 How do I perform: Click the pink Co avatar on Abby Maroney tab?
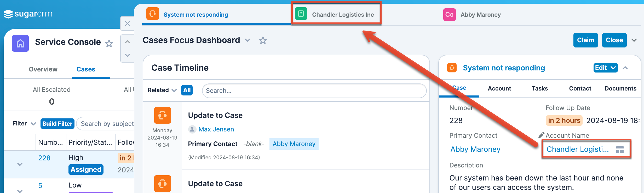tap(449, 15)
